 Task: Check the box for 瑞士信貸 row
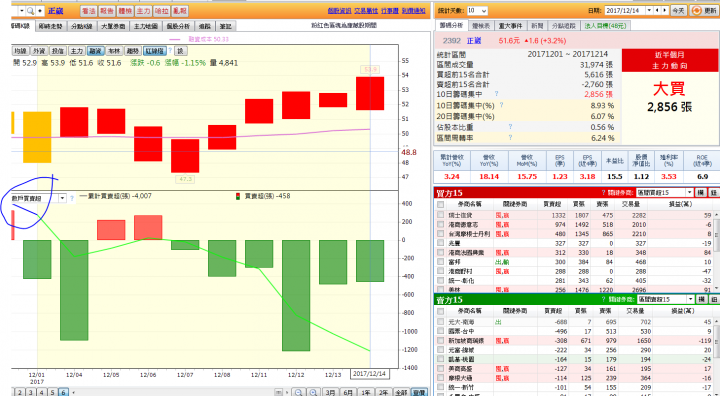click(441, 215)
